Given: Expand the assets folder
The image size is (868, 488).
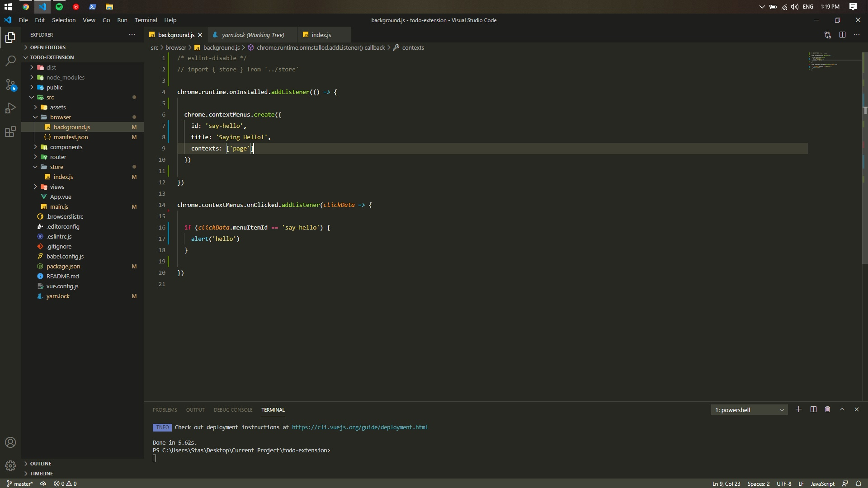Looking at the screenshot, I should 83,107.
